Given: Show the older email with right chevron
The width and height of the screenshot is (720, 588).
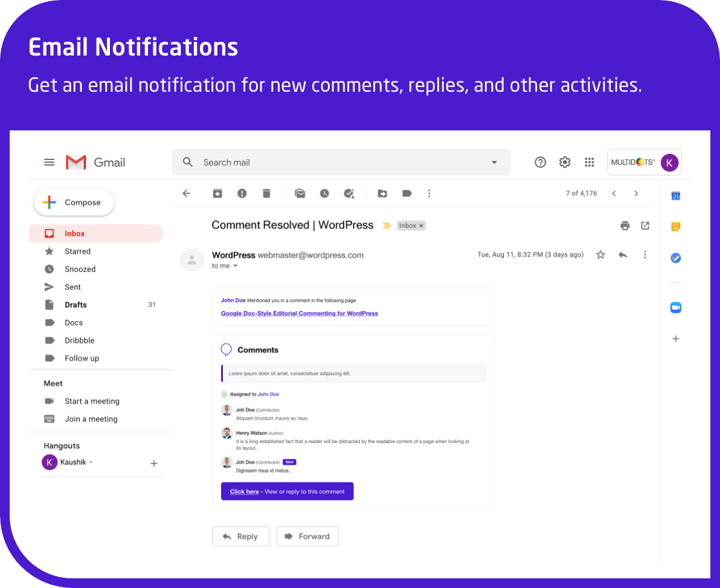Looking at the screenshot, I should [x=636, y=193].
